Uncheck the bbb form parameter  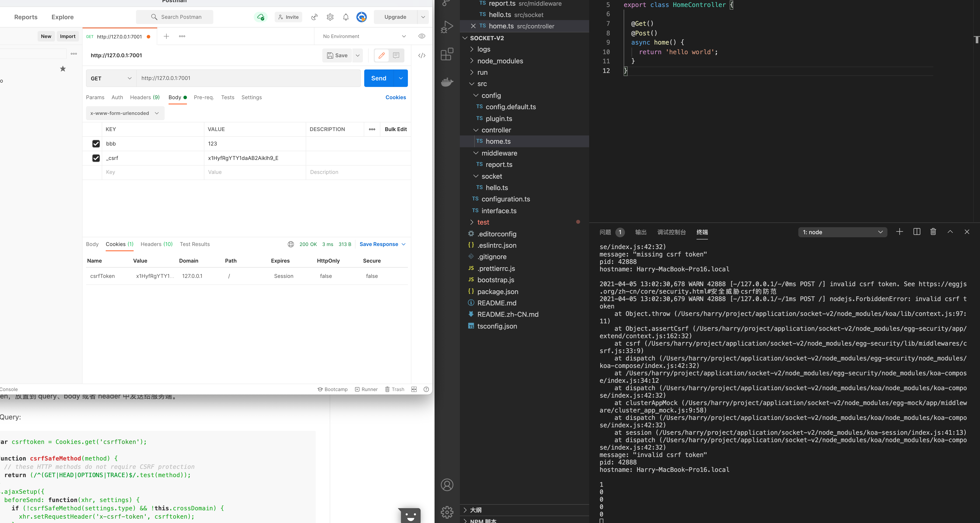point(95,144)
